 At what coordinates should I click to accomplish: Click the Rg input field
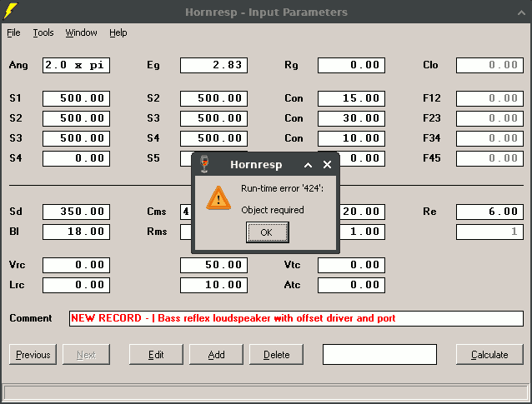pyautogui.click(x=352, y=65)
